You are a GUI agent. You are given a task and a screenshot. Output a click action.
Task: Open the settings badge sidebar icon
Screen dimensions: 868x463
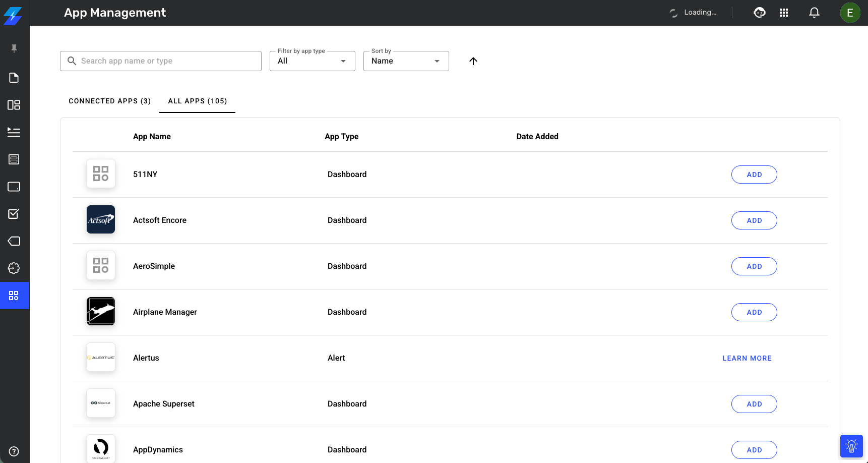(x=14, y=268)
